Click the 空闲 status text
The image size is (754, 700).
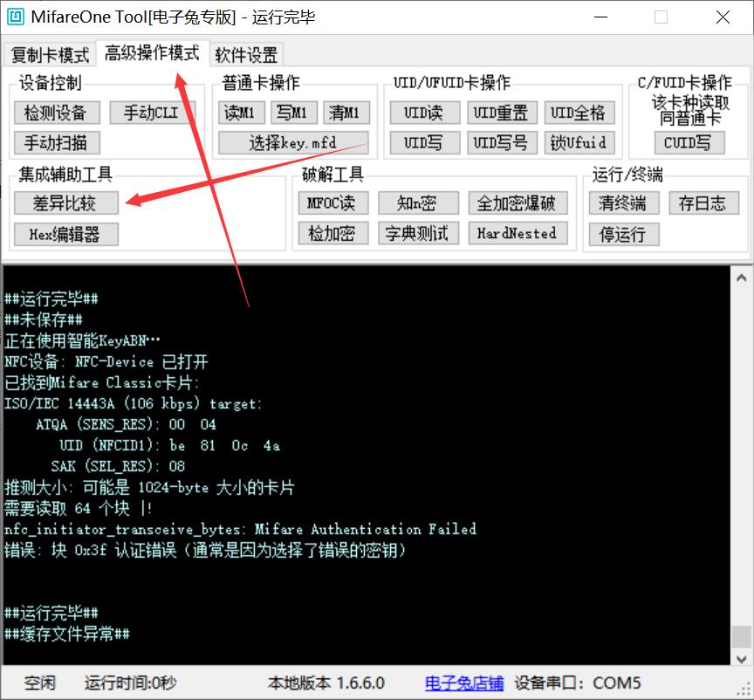pyautogui.click(x=40, y=683)
